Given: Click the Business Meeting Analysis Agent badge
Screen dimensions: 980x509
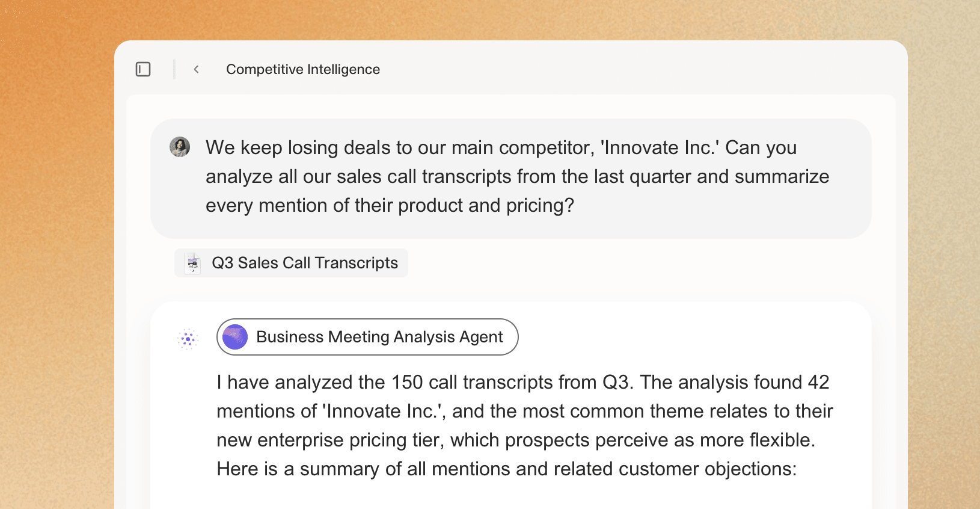Looking at the screenshot, I should pos(367,337).
